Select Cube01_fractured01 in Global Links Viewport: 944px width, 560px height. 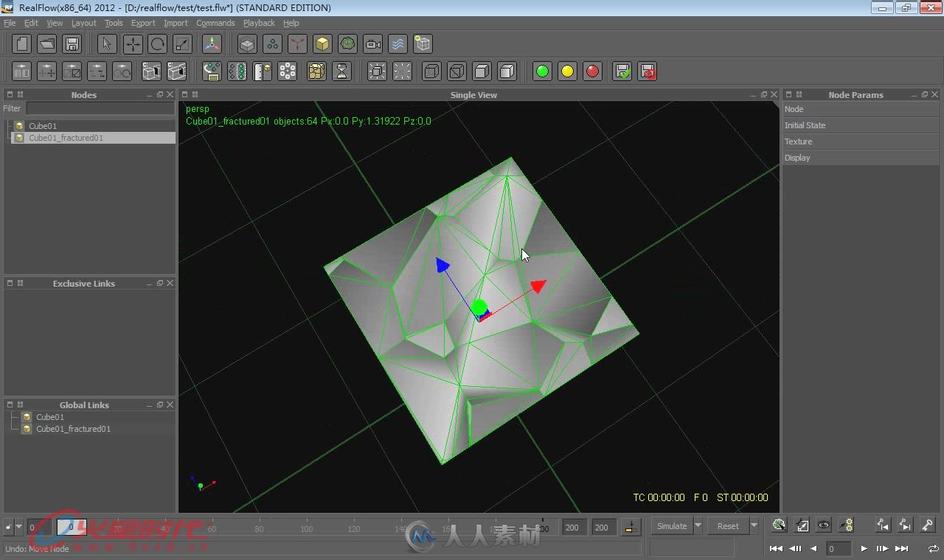tap(73, 429)
